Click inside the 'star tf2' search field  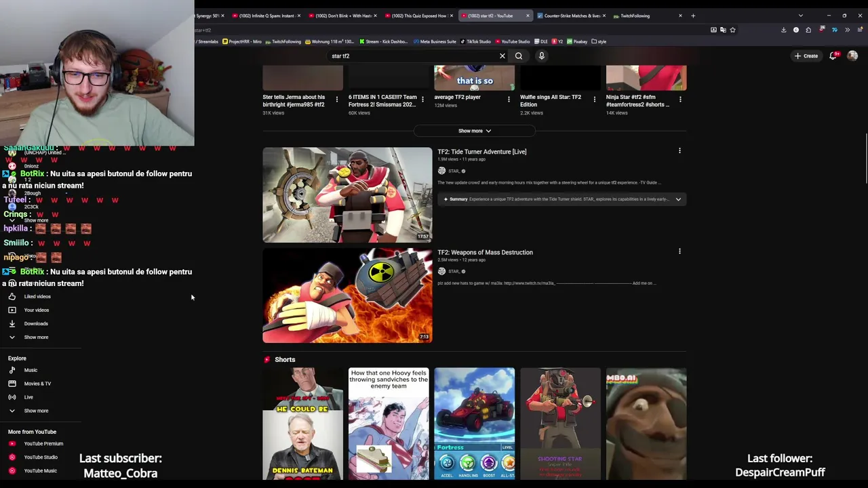tap(414, 56)
